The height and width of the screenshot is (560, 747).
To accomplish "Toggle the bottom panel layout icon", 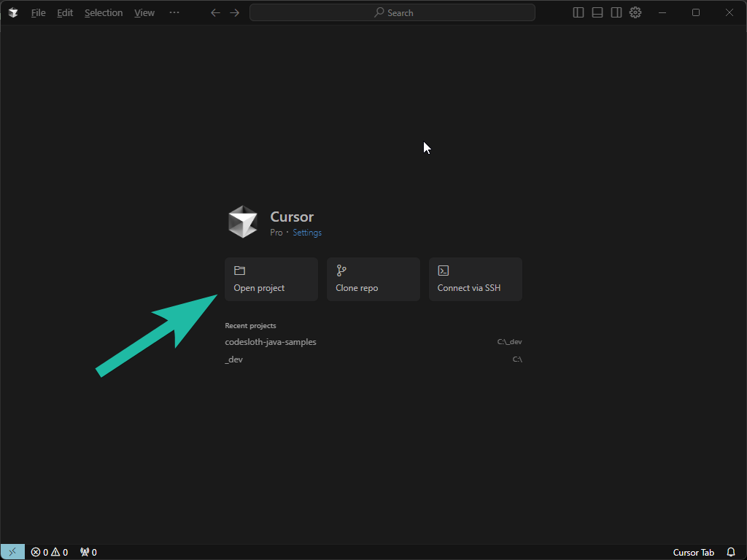I will click(x=597, y=12).
